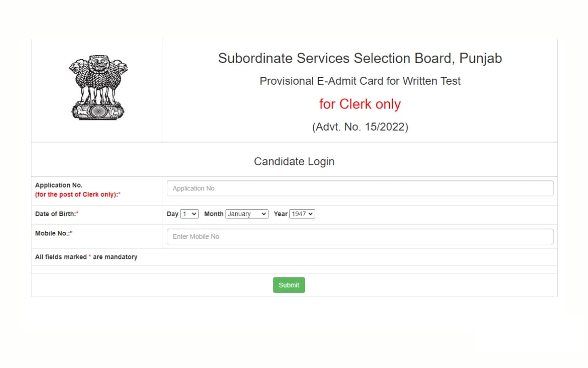Focus the Application No input field
Viewport: 588px width, 368px height.
pos(360,189)
